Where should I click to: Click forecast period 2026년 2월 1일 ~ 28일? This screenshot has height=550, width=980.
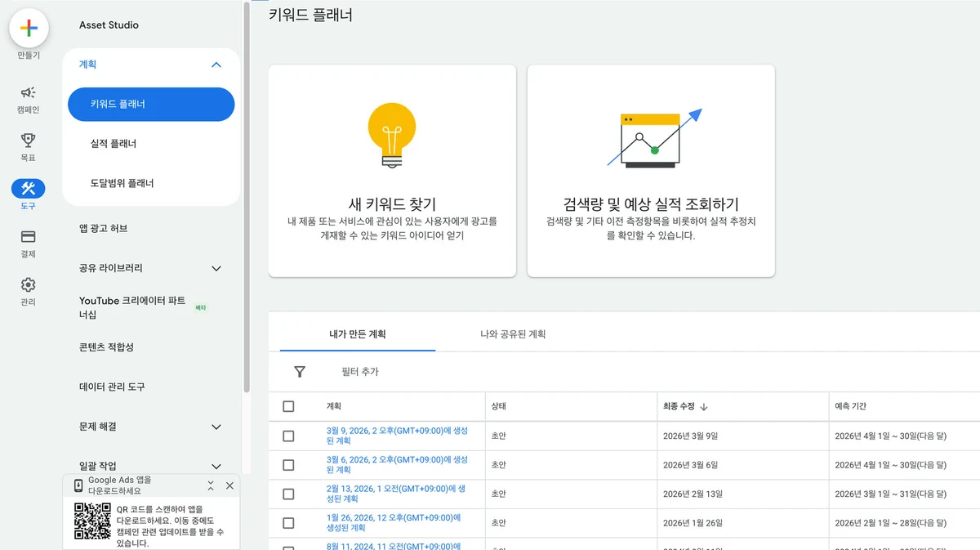point(890,523)
